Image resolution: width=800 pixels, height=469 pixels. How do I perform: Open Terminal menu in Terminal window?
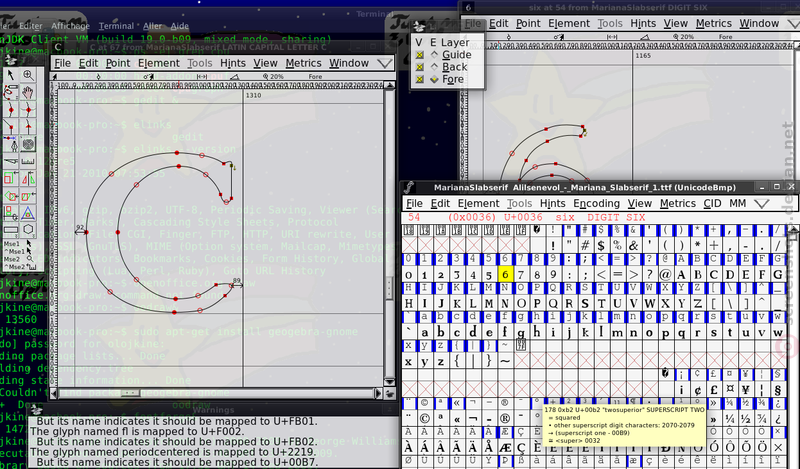116,26
